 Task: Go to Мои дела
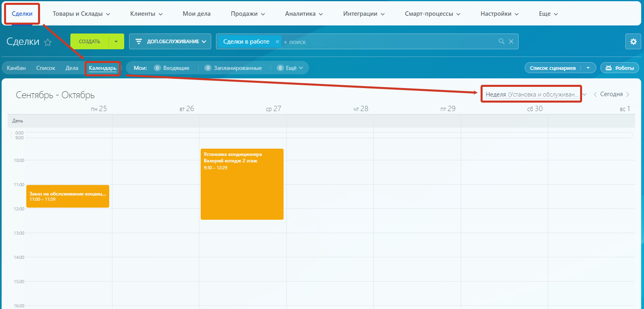pos(197,14)
